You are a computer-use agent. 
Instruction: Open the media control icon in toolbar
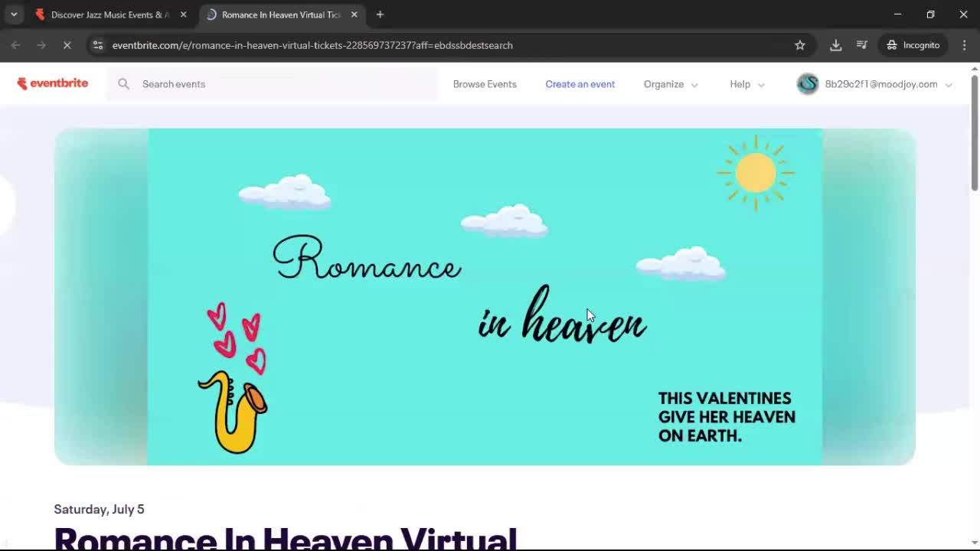[x=862, y=45]
